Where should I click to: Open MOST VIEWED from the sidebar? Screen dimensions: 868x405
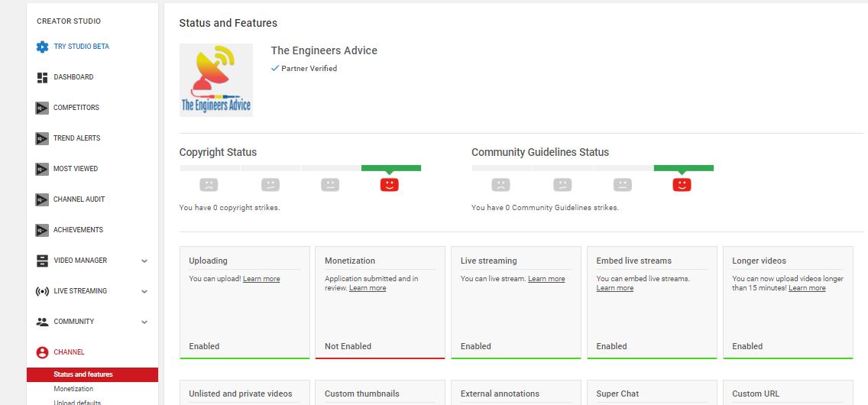click(x=76, y=168)
